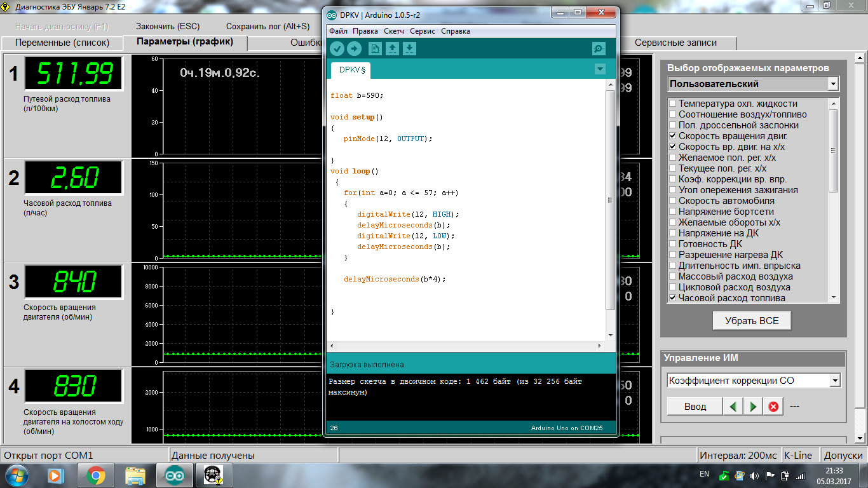Uncheck Скорость вращения двиг. checkbox
Image resolution: width=868 pixels, height=488 pixels.
tap(673, 136)
